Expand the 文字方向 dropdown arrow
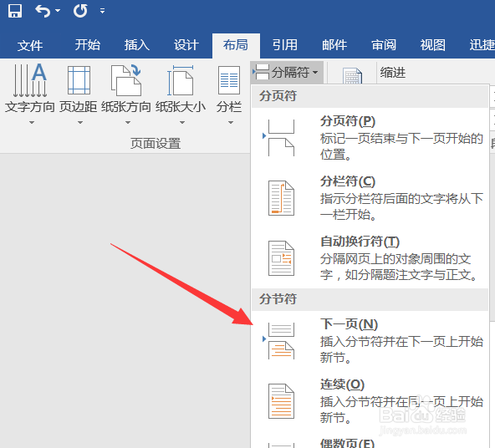The width and height of the screenshot is (495, 448). tap(32, 122)
